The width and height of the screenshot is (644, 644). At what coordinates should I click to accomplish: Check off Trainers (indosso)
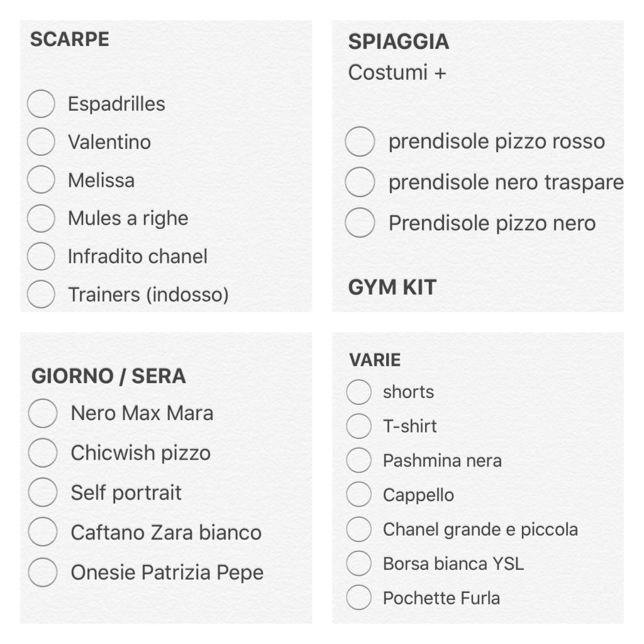pos(42,294)
